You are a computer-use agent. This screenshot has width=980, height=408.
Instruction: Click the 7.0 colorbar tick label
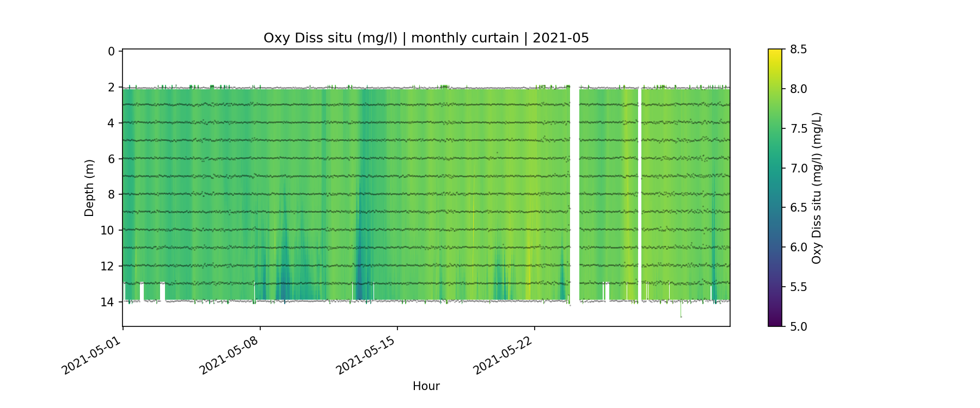(x=798, y=168)
